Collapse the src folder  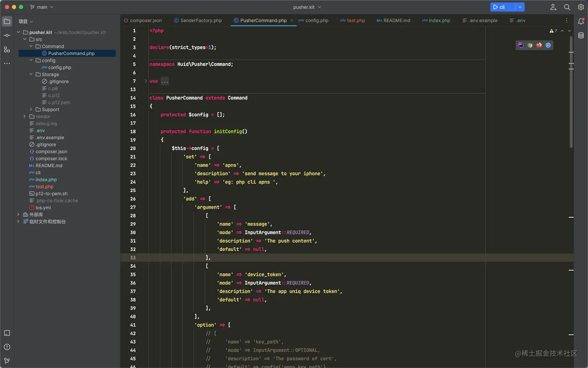click(x=24, y=39)
